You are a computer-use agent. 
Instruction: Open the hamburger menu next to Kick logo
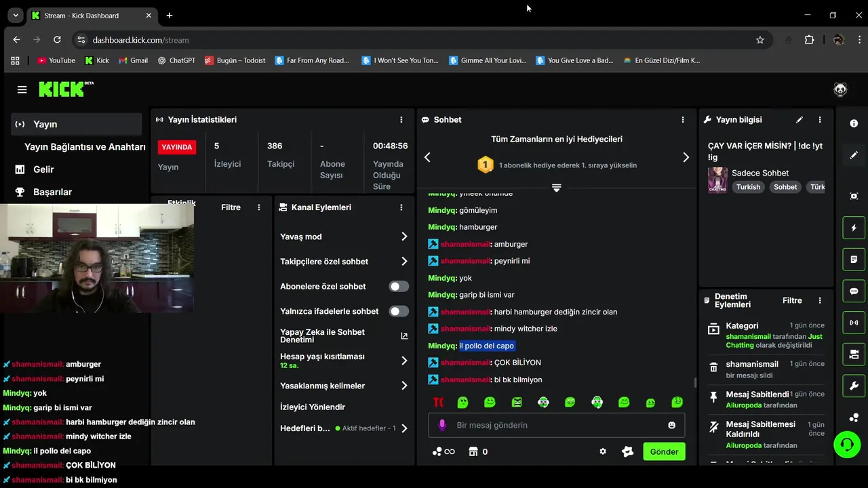(x=22, y=89)
